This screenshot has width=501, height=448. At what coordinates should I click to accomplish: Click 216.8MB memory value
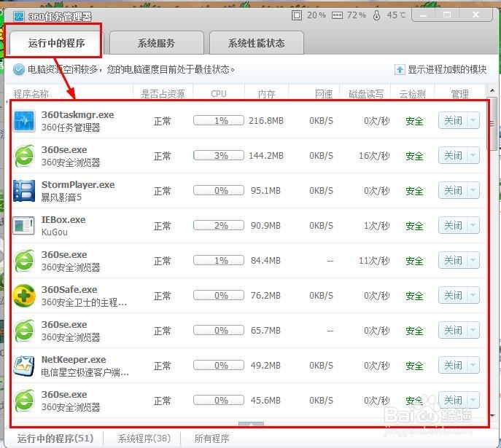pos(266,121)
